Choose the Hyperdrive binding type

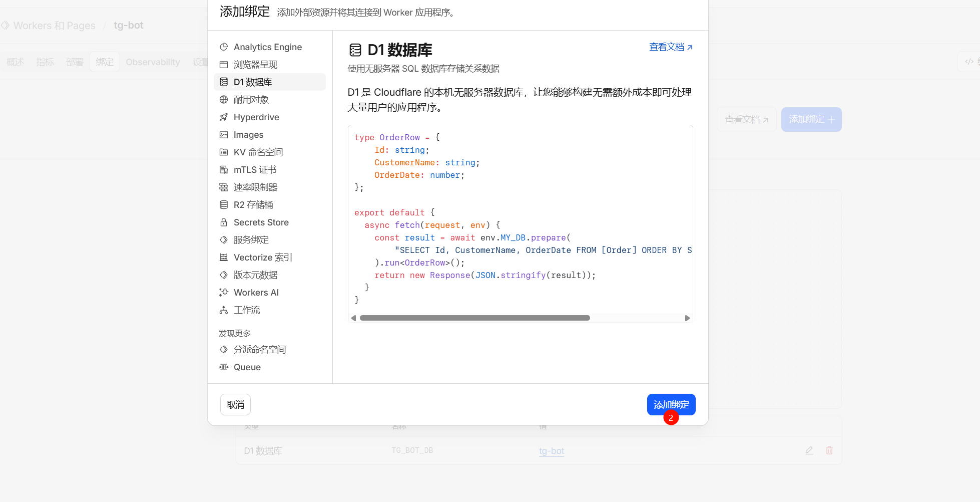[x=256, y=117]
